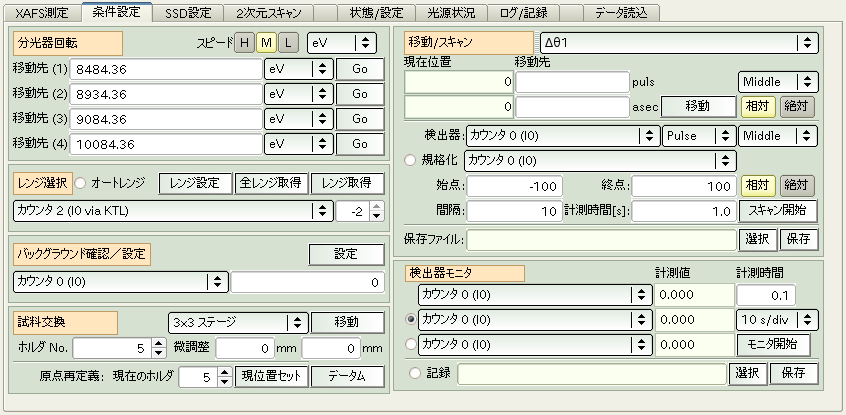Open the 2次元スキャン tab
846x415 pixels.
pyautogui.click(x=268, y=13)
